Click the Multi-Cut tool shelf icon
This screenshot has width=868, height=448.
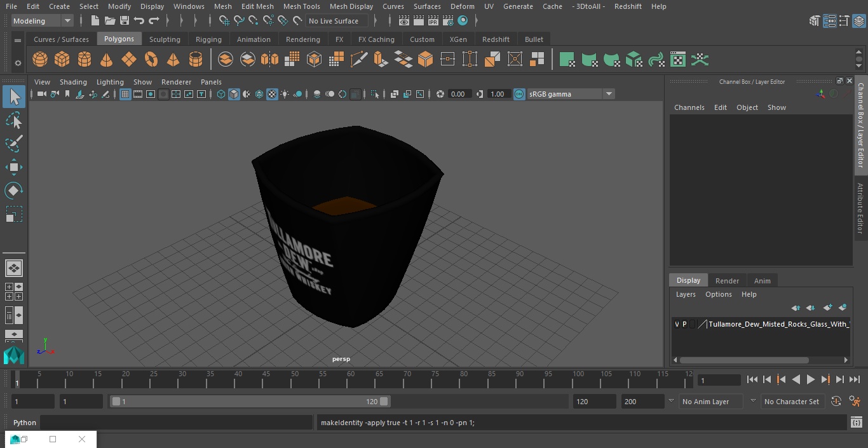click(359, 60)
